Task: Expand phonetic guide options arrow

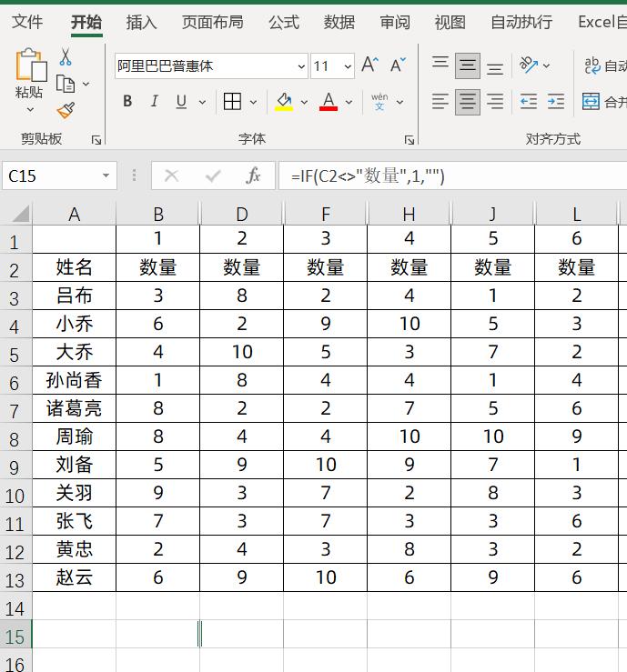Action: pyautogui.click(x=399, y=102)
